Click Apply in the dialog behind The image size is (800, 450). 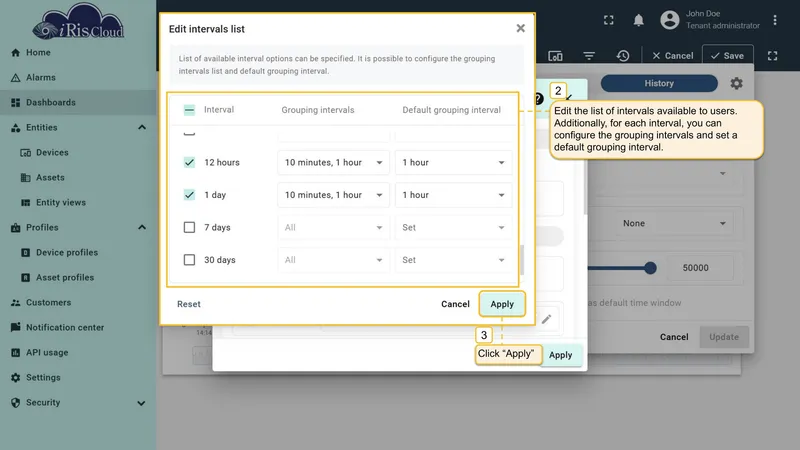coord(560,355)
